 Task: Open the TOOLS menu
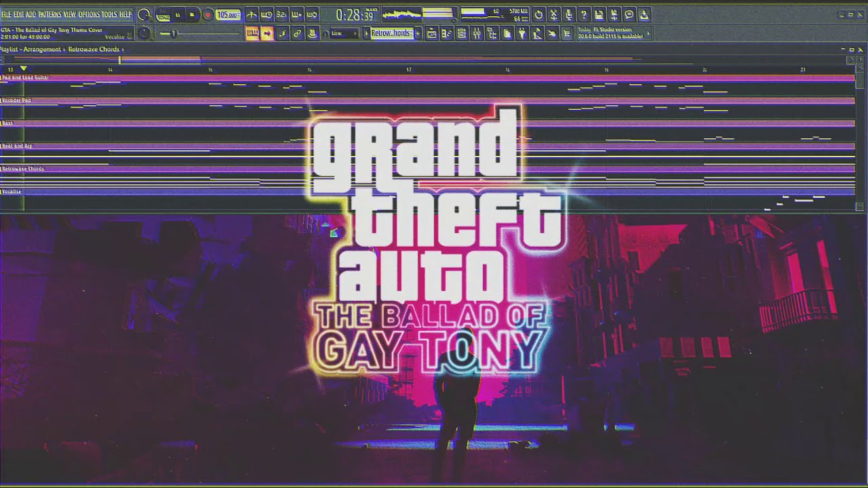tap(109, 14)
